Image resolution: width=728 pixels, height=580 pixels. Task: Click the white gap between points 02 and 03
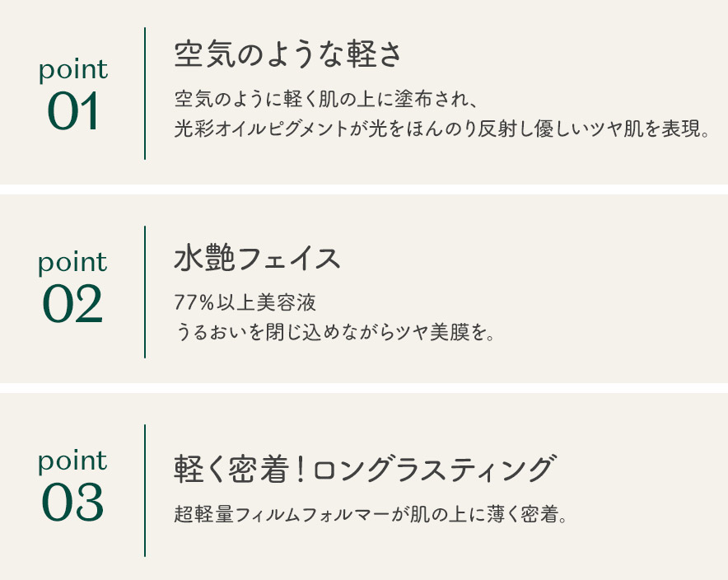pos(364,388)
